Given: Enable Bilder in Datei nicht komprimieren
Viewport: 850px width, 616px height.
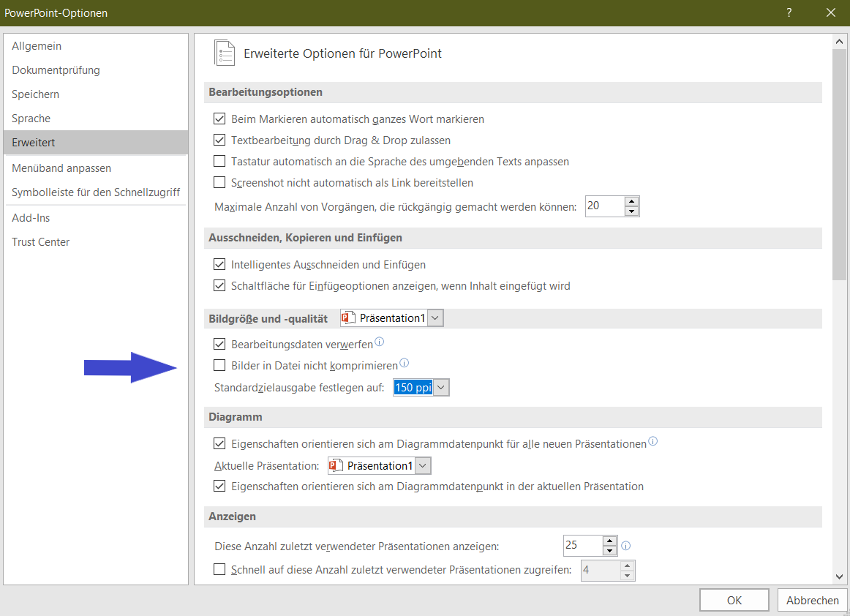Looking at the screenshot, I should (x=219, y=365).
